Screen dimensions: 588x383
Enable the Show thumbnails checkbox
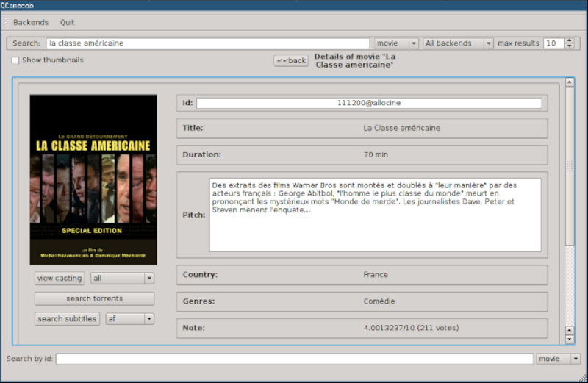point(15,60)
